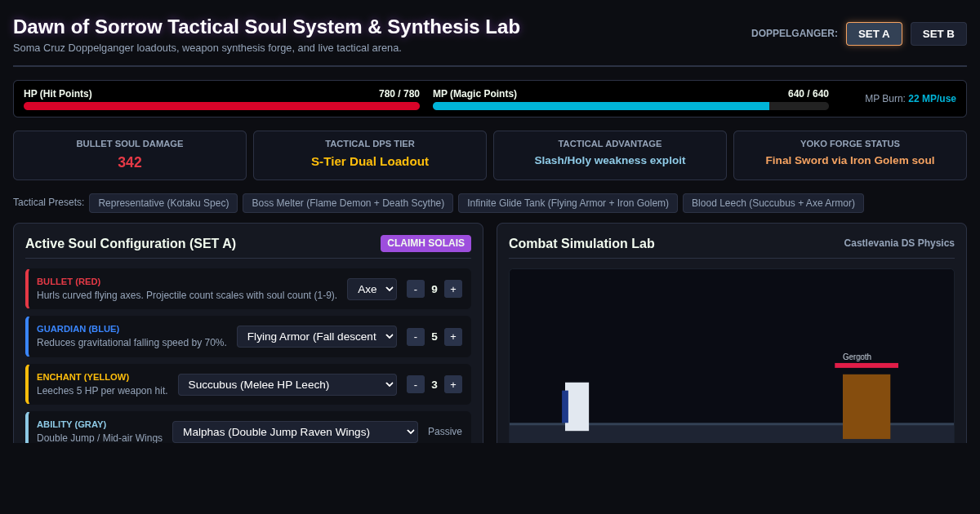Click the Tactical DPS Tier card
Image resolution: width=980 pixels, height=514 pixels.
(x=370, y=155)
